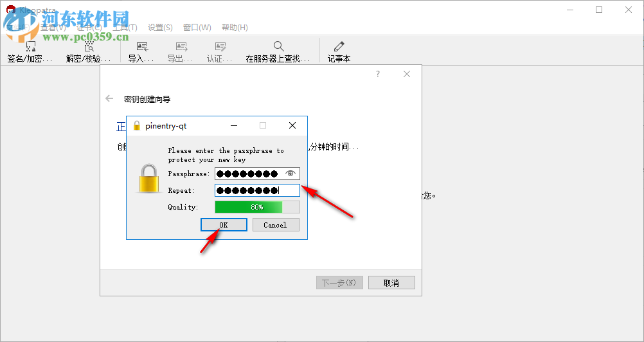Click the 下一步(N) button

339,283
